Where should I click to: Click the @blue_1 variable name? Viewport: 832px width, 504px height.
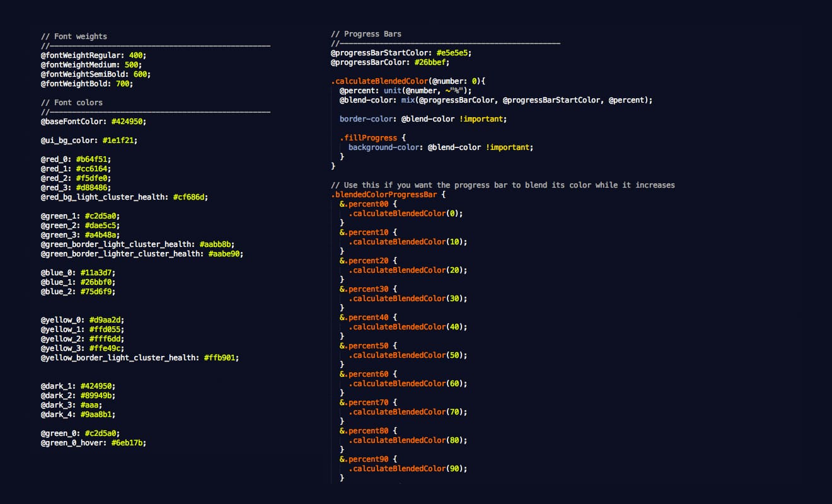click(x=59, y=282)
